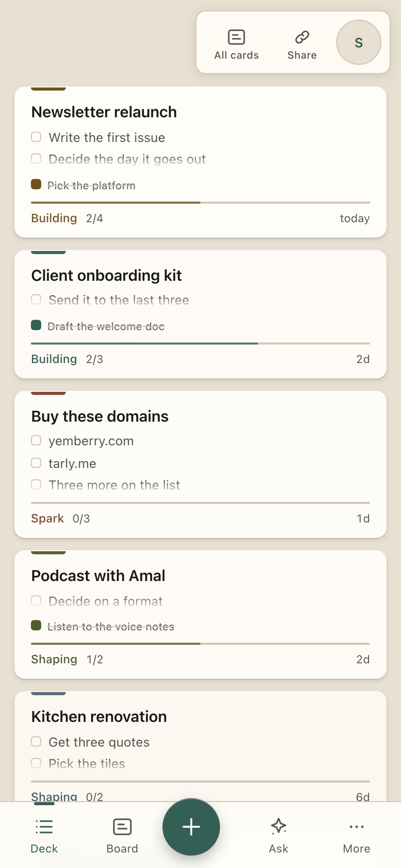Click the Newsletter relaunch progress bar
Image resolution: width=401 pixels, height=868 pixels.
[200, 203]
